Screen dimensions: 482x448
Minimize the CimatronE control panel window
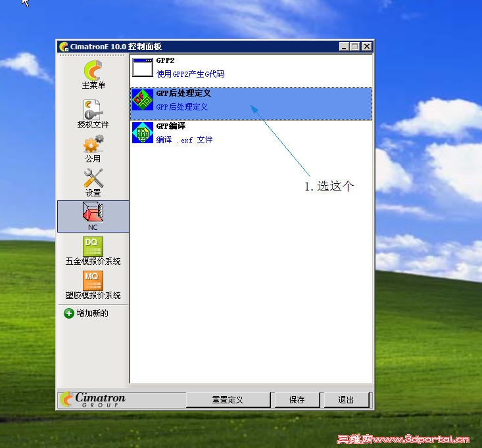(344, 47)
